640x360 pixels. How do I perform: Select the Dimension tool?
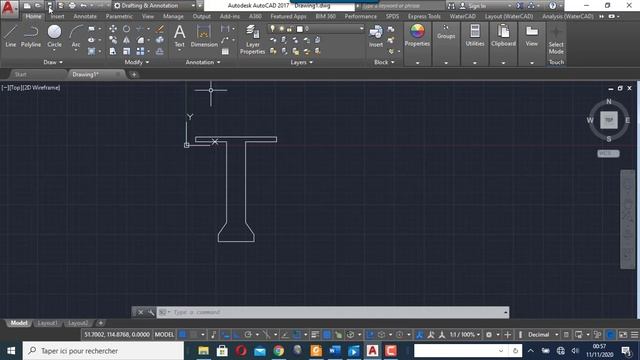coord(204,36)
